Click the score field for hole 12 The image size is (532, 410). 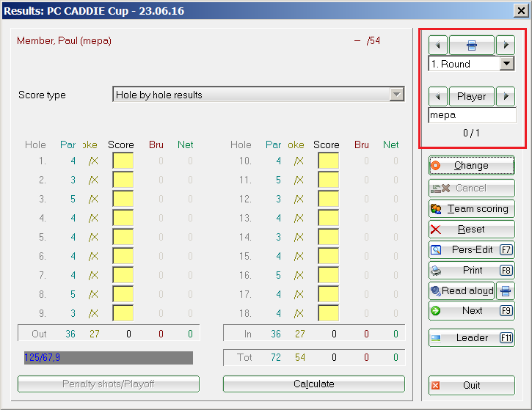(x=329, y=199)
